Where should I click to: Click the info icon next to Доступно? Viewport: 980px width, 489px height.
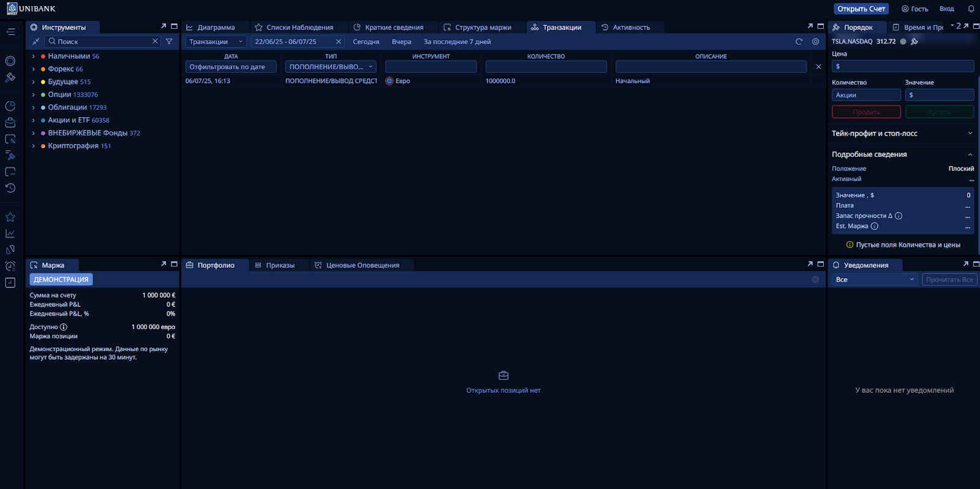click(64, 327)
